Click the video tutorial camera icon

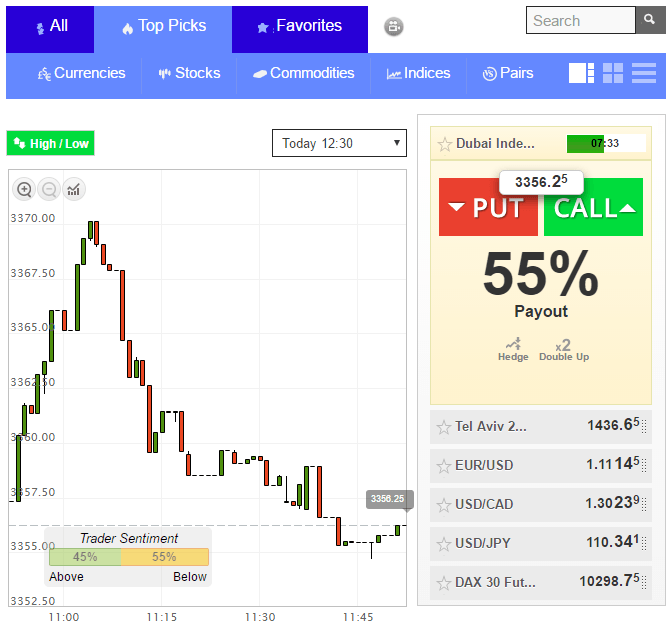(393, 27)
